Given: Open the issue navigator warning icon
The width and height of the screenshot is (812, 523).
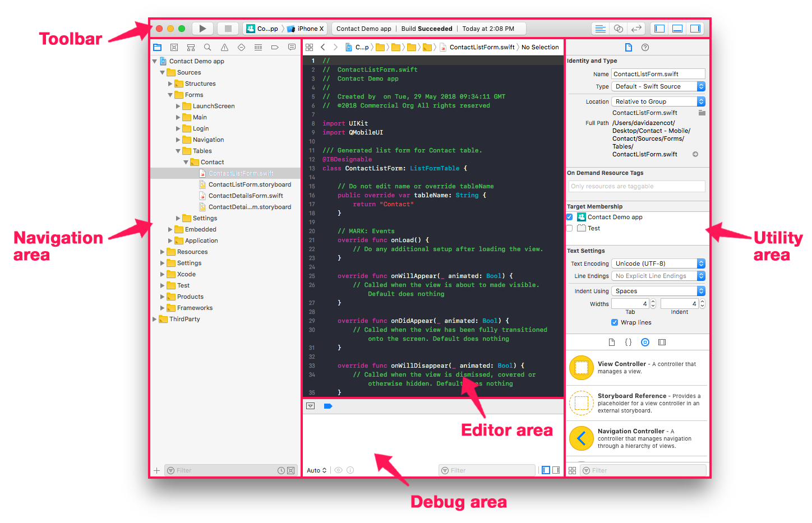Looking at the screenshot, I should tap(224, 48).
